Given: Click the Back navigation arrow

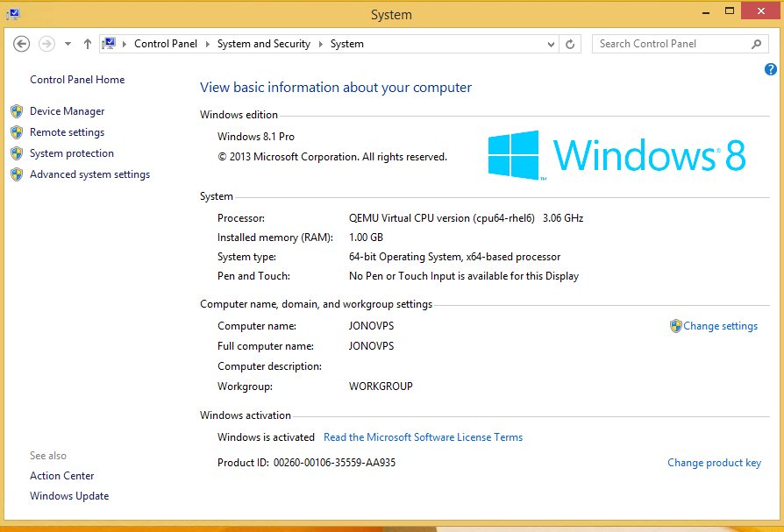Looking at the screenshot, I should pos(21,44).
